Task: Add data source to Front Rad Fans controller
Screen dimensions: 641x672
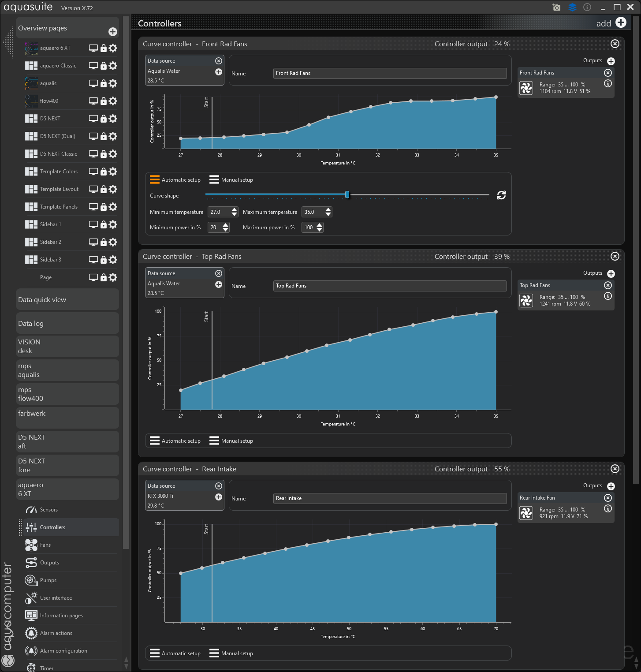Action: point(219,72)
